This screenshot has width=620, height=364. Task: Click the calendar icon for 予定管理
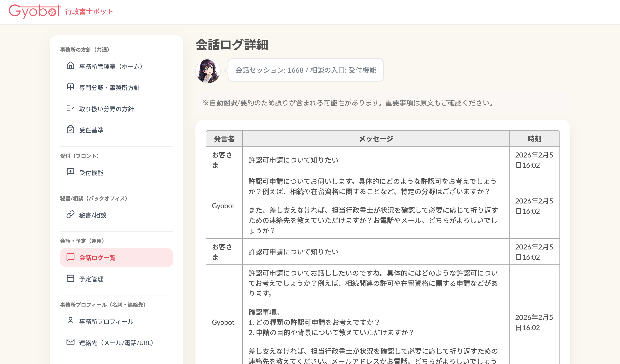tap(70, 278)
